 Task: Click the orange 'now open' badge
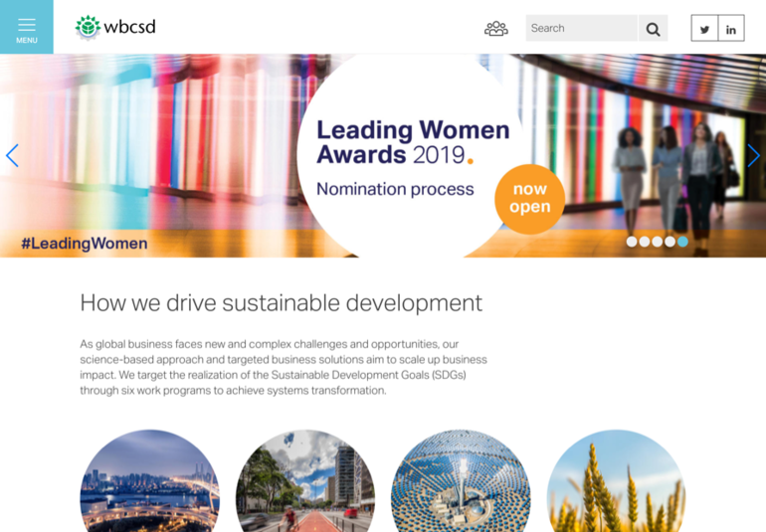tap(529, 199)
